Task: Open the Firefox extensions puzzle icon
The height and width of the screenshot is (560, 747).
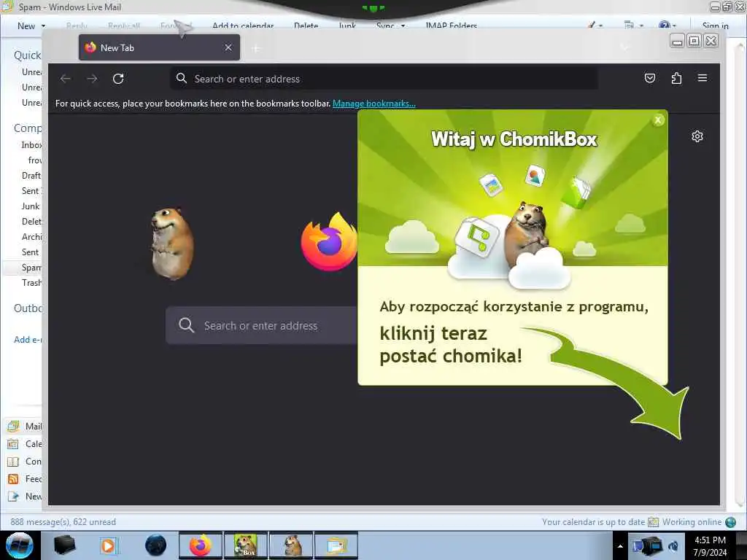Action: click(676, 78)
